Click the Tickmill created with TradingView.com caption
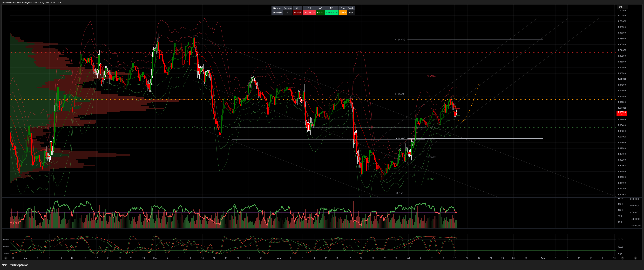Image resolution: width=644 pixels, height=270 pixels. [x=32, y=2]
